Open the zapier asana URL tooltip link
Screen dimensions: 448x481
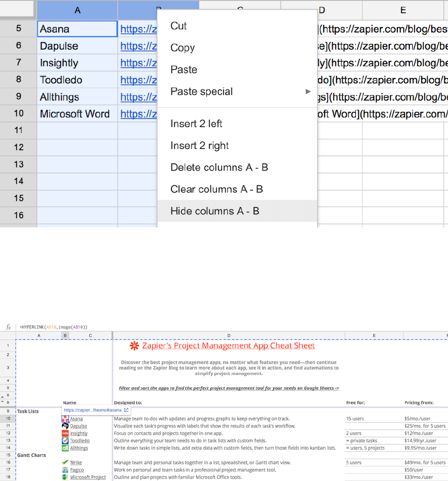point(93,410)
